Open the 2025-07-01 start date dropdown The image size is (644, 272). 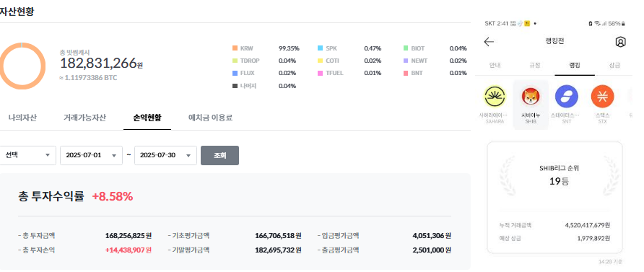tap(91, 156)
